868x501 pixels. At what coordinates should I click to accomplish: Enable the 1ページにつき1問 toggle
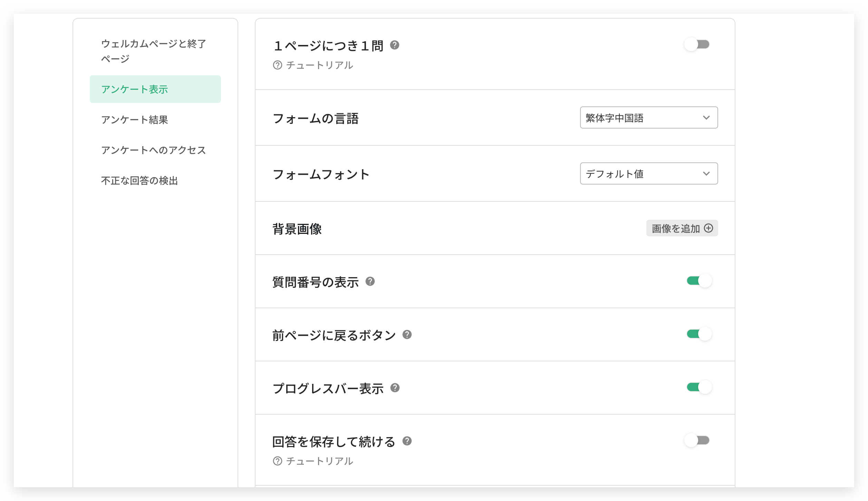[697, 44]
